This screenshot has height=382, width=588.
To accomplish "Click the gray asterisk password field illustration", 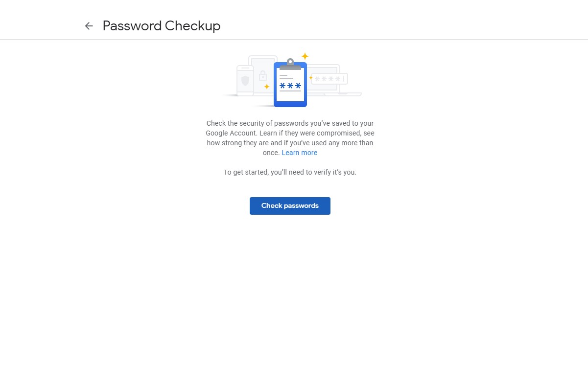I will pos(329,79).
